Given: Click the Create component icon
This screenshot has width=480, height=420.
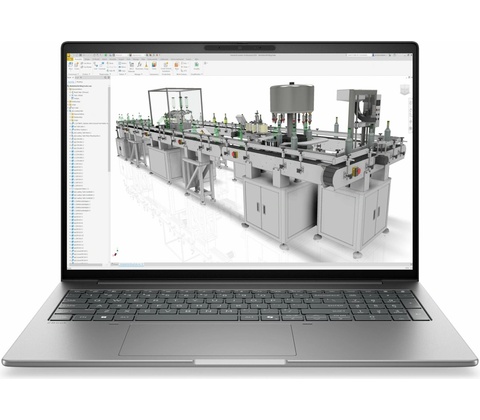Looking at the screenshot, I should [x=76, y=66].
